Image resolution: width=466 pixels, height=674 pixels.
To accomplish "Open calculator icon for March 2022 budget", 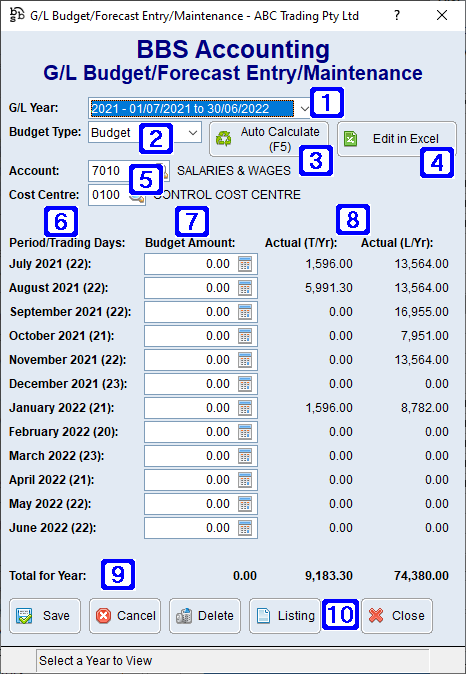I will tap(245, 456).
